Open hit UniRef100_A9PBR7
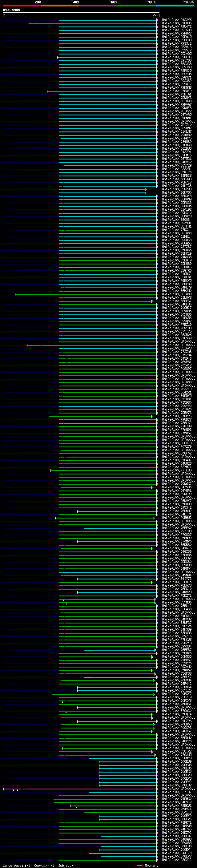Viewport: 197px width, 868px height. click(177, 34)
